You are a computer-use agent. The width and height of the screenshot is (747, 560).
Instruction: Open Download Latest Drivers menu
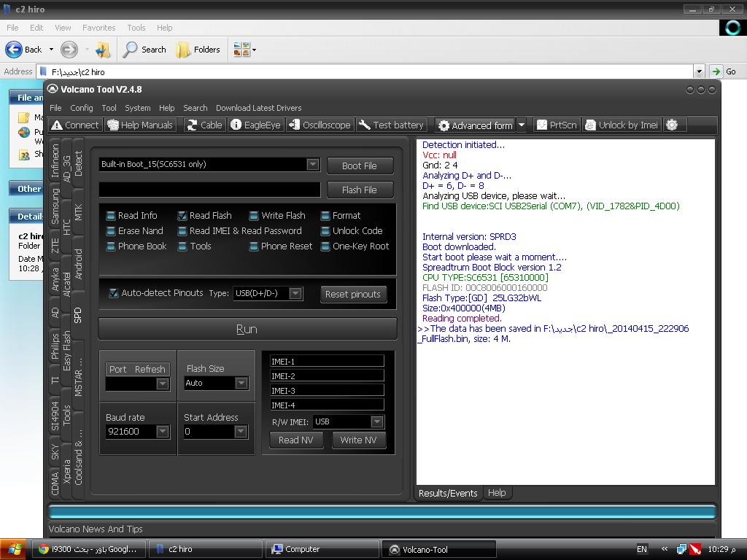pos(259,108)
